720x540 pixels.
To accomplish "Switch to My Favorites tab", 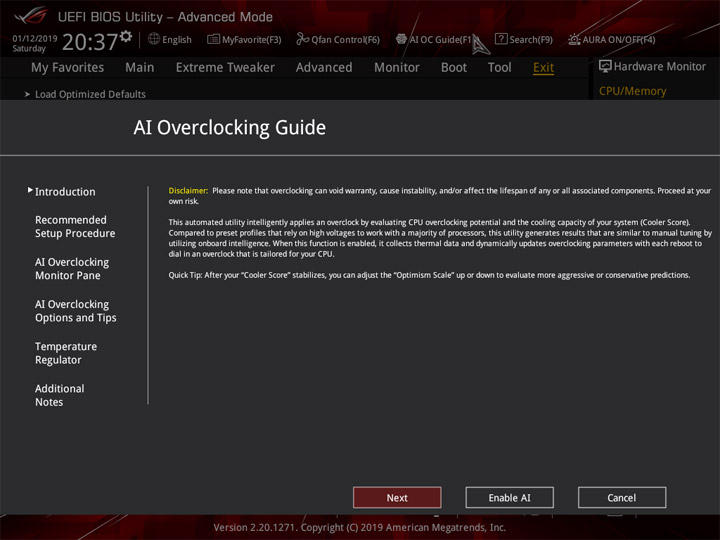I will (x=68, y=68).
